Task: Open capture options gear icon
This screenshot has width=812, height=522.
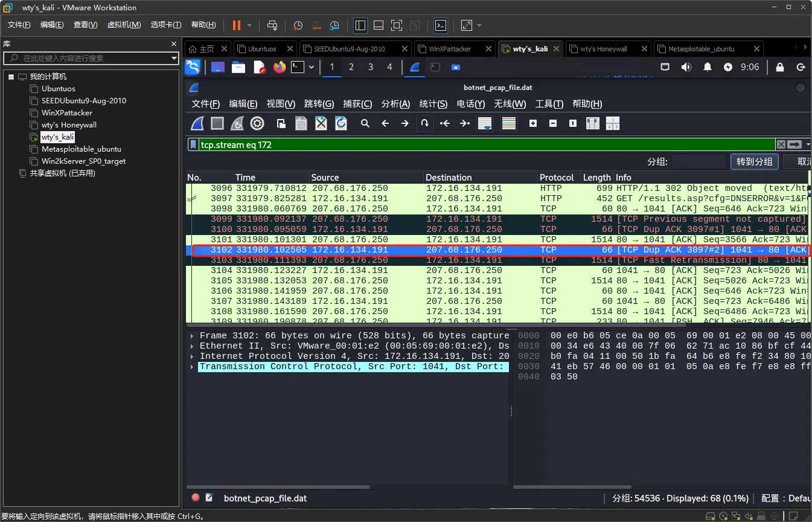Action: (257, 124)
